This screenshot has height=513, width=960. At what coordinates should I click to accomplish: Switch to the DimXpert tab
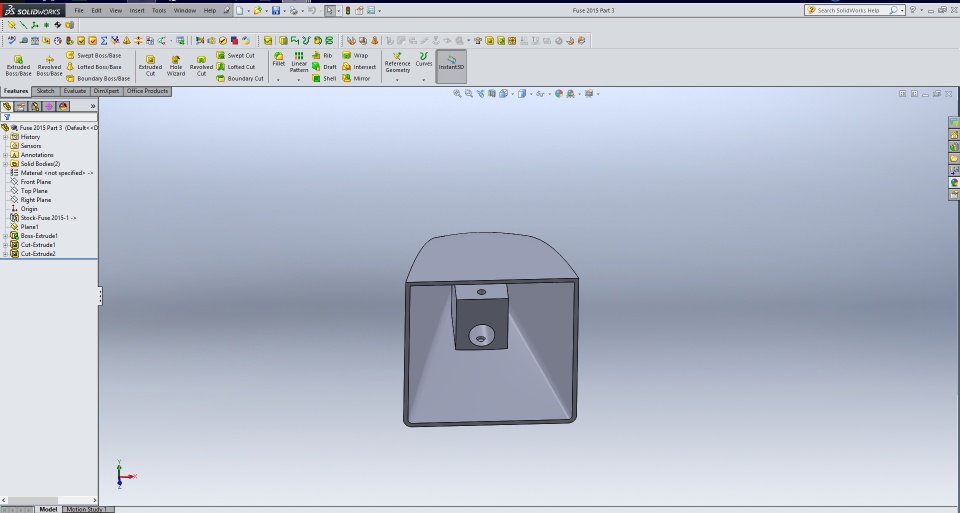click(107, 91)
